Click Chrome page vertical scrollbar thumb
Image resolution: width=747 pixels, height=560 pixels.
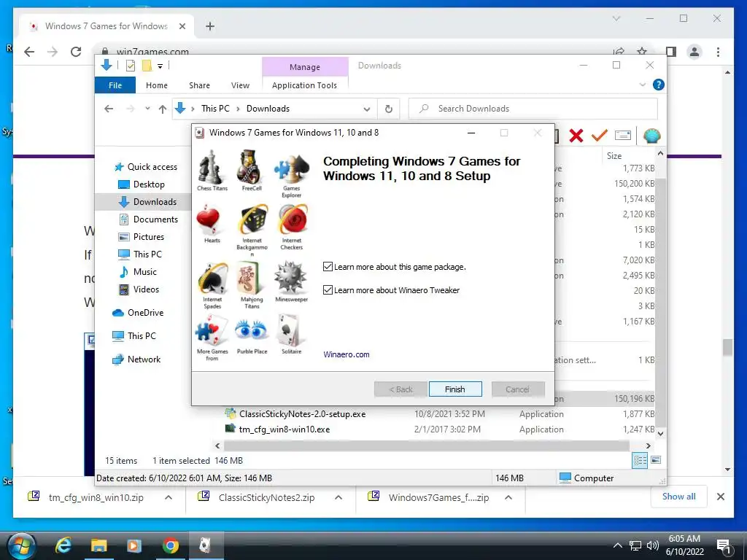(x=727, y=346)
